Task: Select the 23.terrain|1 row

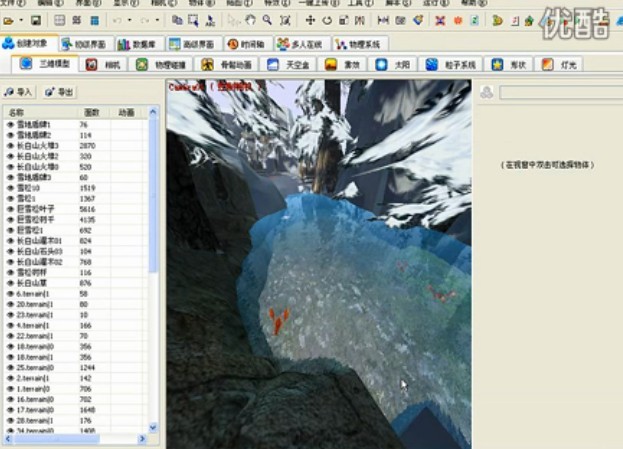Action: tap(76, 315)
